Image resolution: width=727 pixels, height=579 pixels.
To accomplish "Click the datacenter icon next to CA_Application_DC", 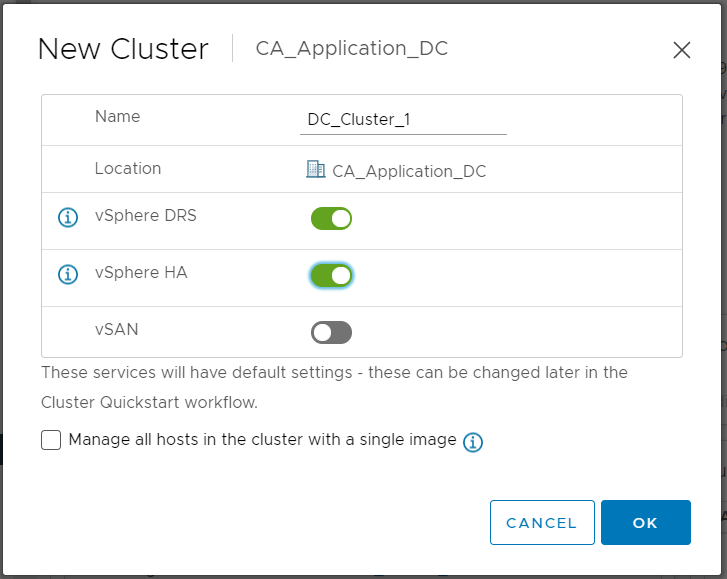I will [x=316, y=169].
